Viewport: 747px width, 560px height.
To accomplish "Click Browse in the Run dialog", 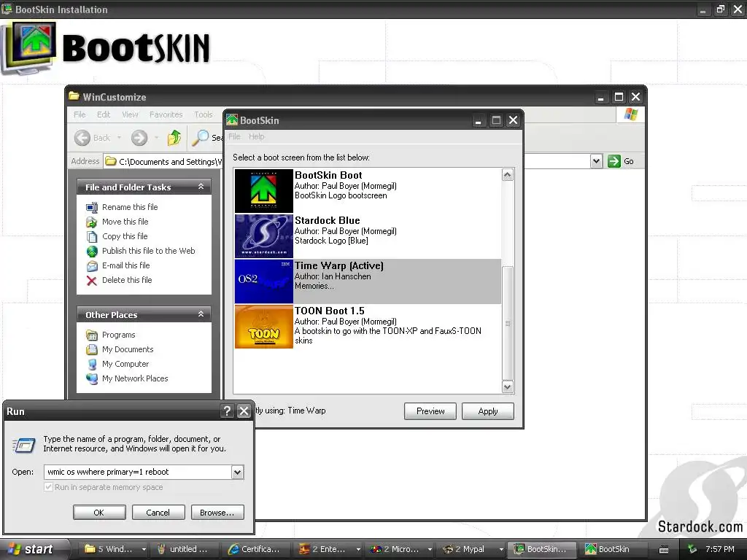I will pyautogui.click(x=217, y=513).
